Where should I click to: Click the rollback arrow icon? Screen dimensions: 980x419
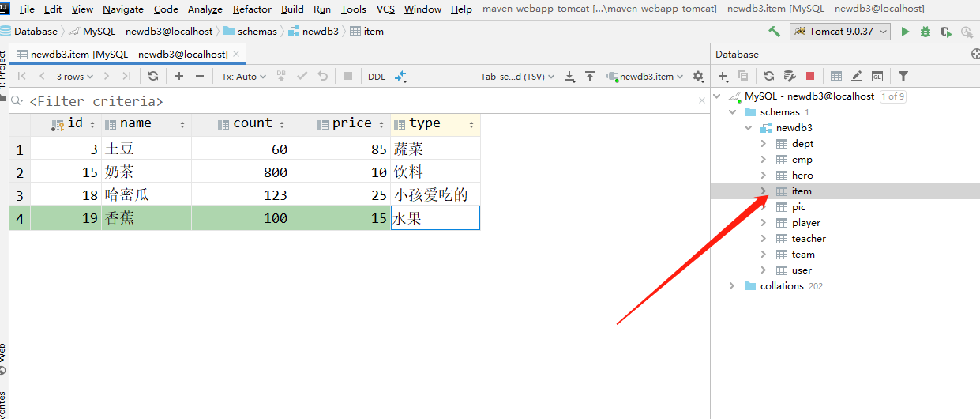(x=322, y=77)
